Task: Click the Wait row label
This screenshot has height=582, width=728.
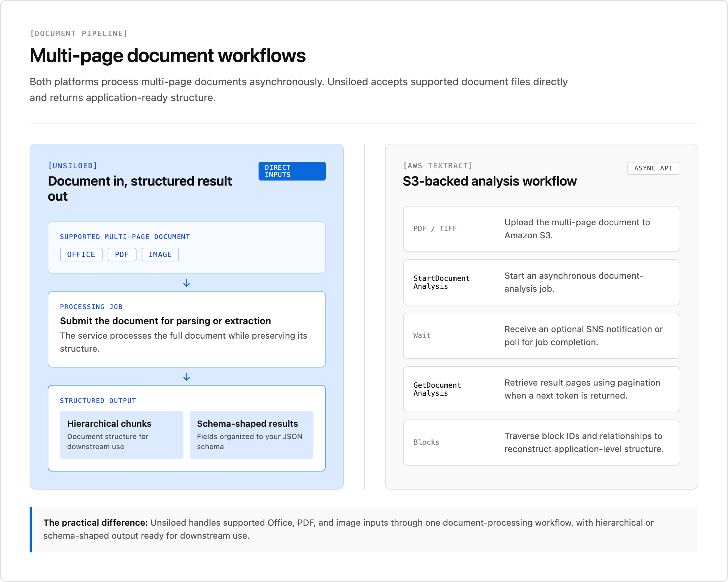Action: pyautogui.click(x=422, y=335)
